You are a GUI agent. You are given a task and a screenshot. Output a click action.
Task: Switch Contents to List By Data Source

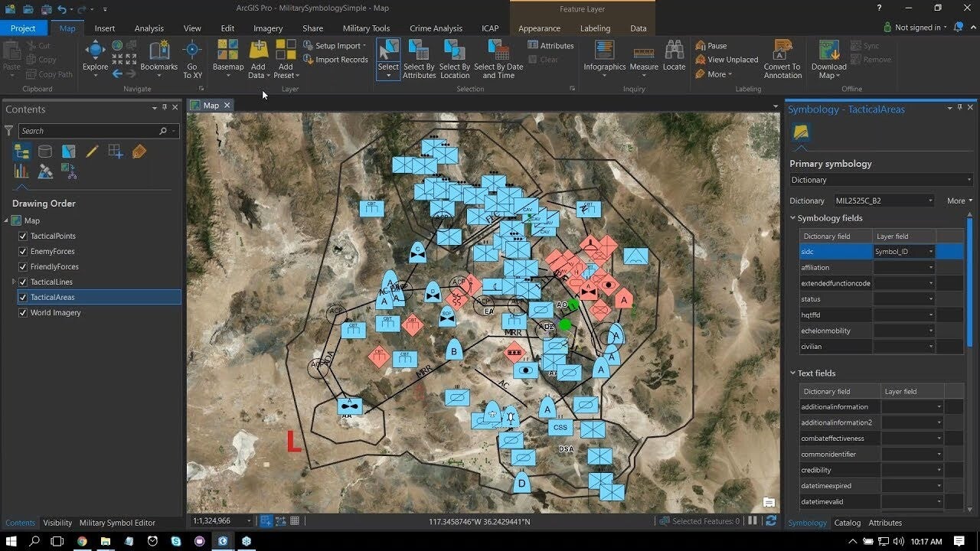(x=45, y=152)
